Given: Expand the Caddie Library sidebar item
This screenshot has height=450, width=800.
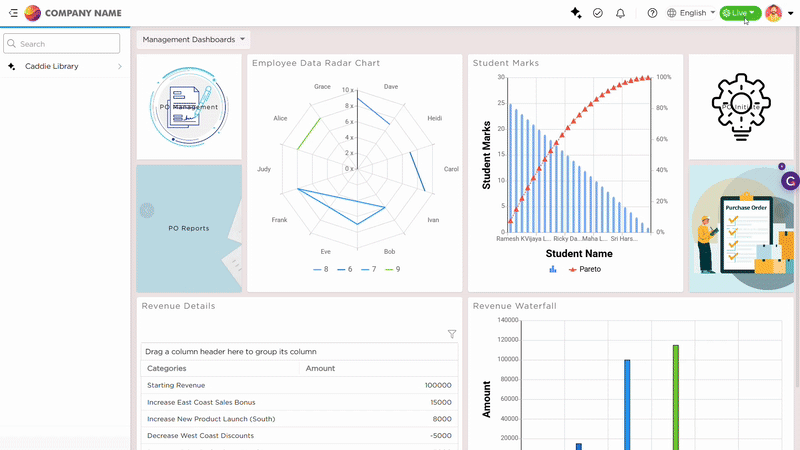Looking at the screenshot, I should 63,66.
